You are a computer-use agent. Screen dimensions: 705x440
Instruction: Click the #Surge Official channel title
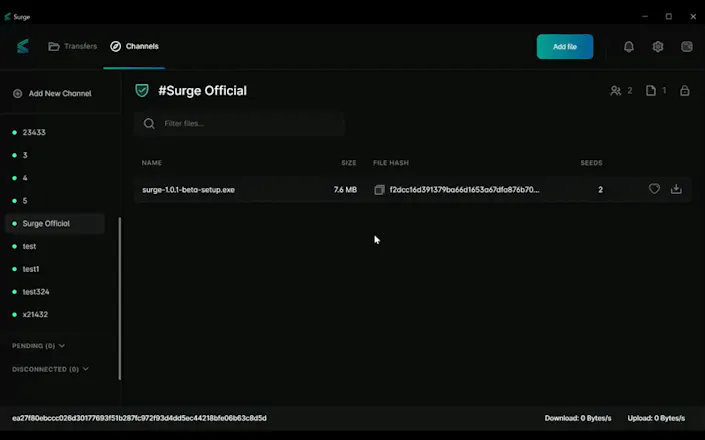(202, 91)
